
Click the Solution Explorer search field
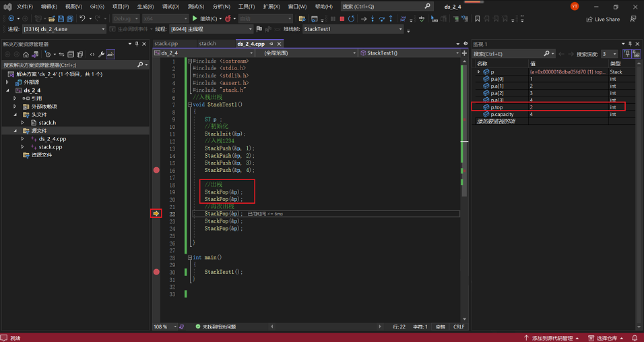point(75,65)
